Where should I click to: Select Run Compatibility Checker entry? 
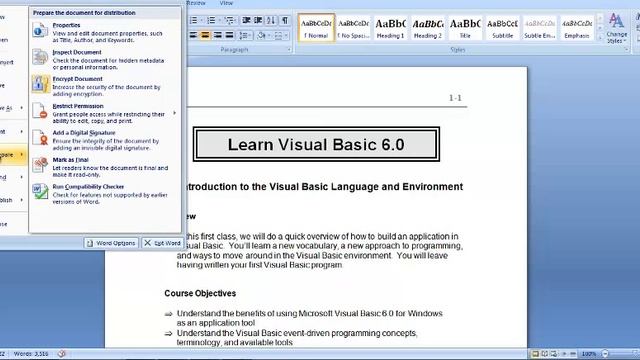coord(105,194)
